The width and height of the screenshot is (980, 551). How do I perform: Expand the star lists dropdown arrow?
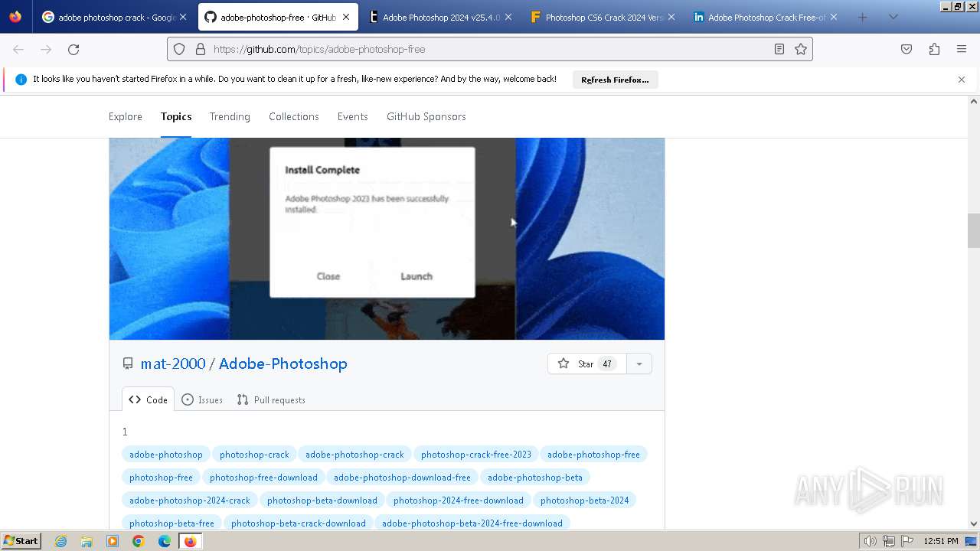coord(639,364)
